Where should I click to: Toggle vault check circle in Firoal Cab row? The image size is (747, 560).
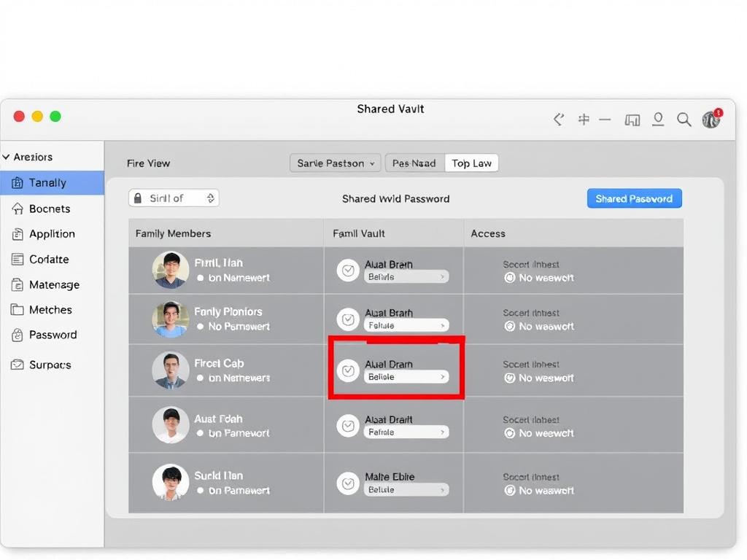[348, 370]
